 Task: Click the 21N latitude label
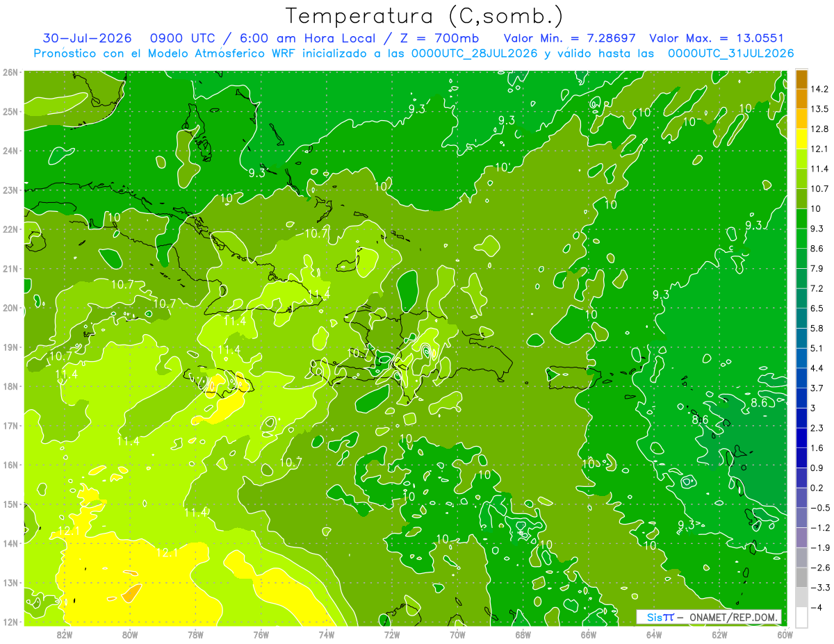tap(10, 268)
